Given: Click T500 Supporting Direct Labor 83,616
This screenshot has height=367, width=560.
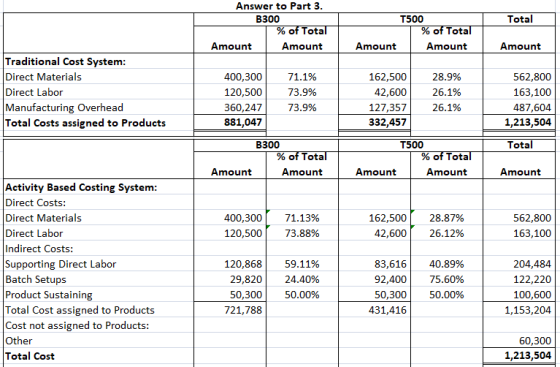Looking at the screenshot, I should [x=390, y=264].
